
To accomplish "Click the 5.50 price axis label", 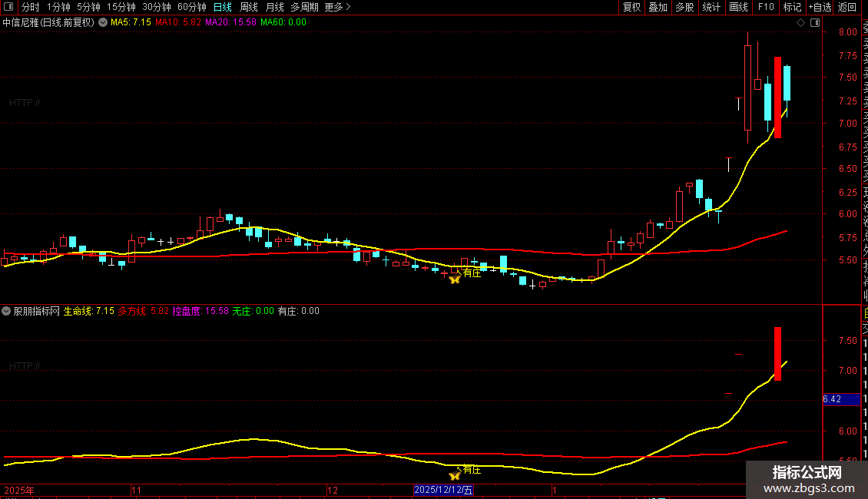I will coord(847,260).
